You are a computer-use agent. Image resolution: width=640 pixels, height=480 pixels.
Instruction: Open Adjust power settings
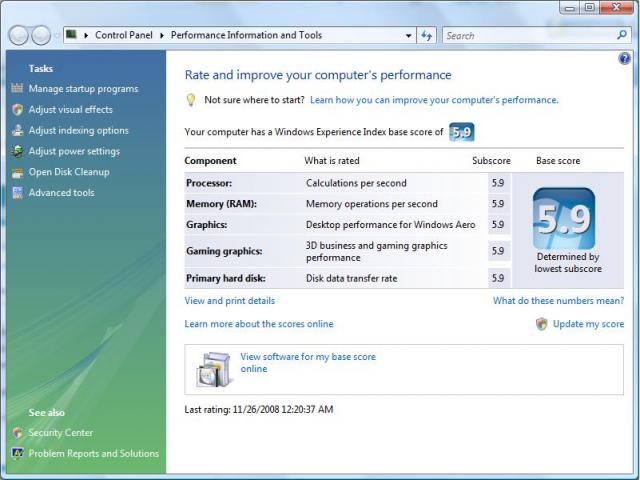coord(74,151)
